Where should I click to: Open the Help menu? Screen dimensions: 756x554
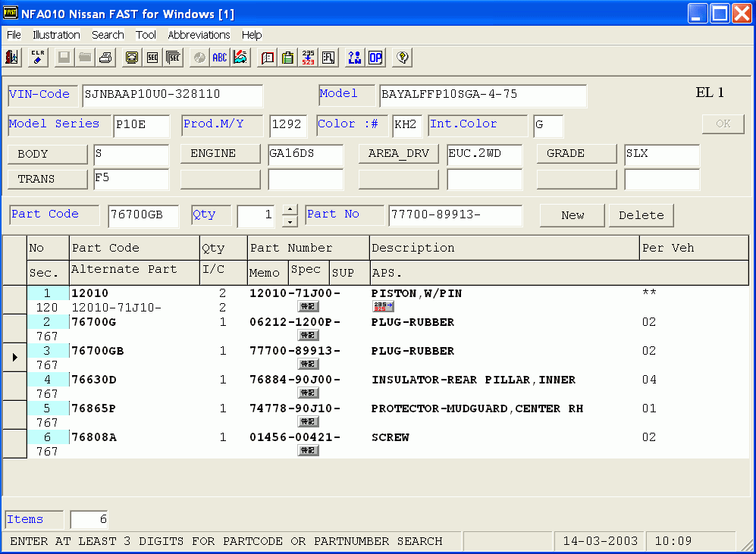pos(251,35)
